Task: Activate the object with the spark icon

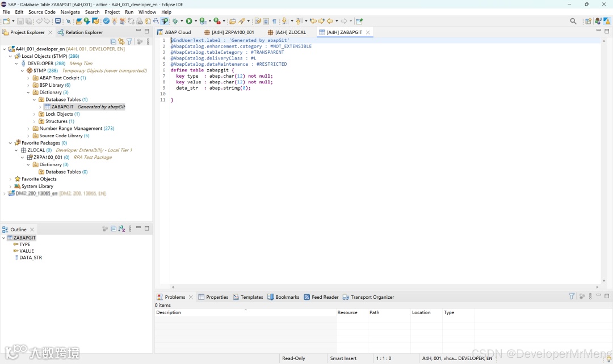Action: 115,21
